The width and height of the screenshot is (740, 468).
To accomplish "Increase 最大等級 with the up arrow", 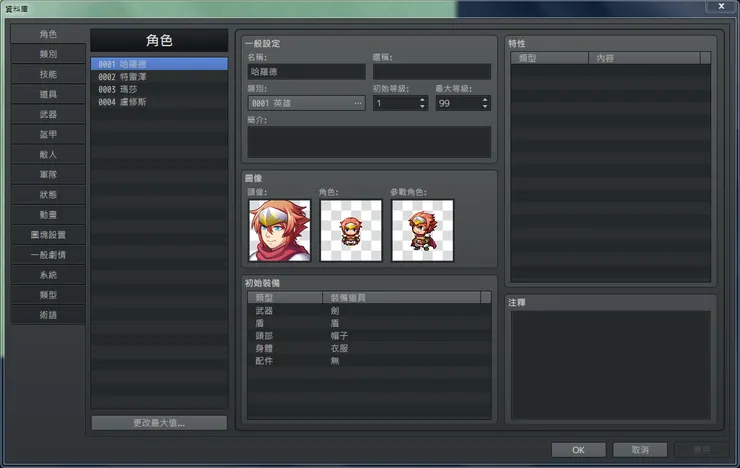I will [485, 100].
